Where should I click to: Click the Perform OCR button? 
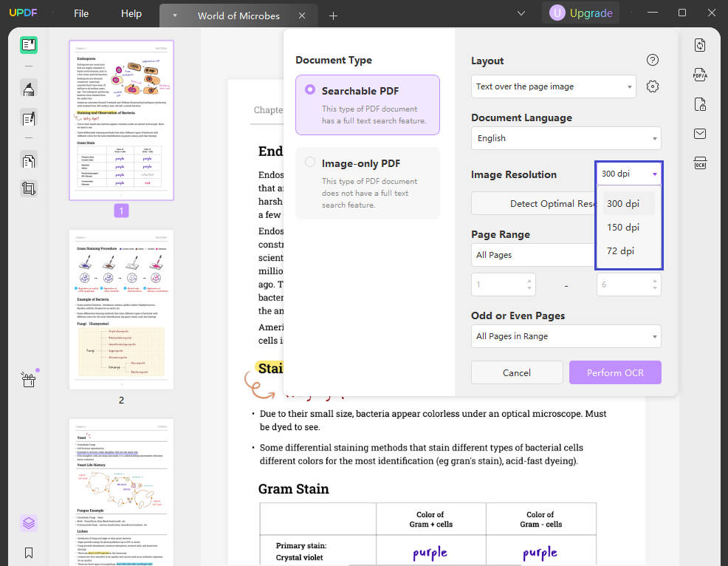(x=615, y=372)
